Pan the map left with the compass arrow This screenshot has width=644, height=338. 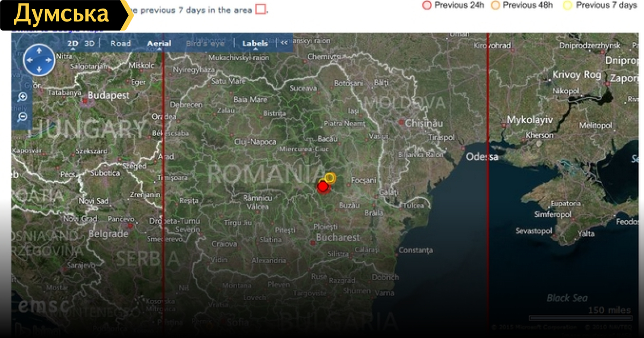tap(28, 60)
